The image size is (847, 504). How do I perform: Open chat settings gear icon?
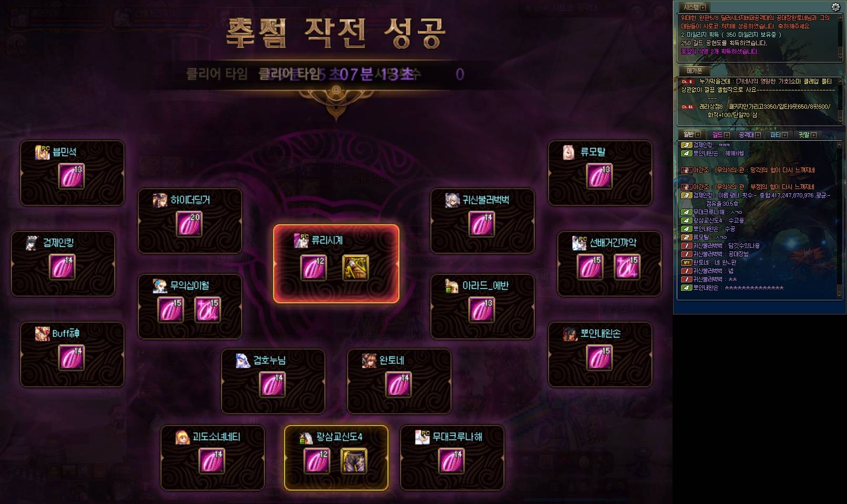tap(835, 7)
